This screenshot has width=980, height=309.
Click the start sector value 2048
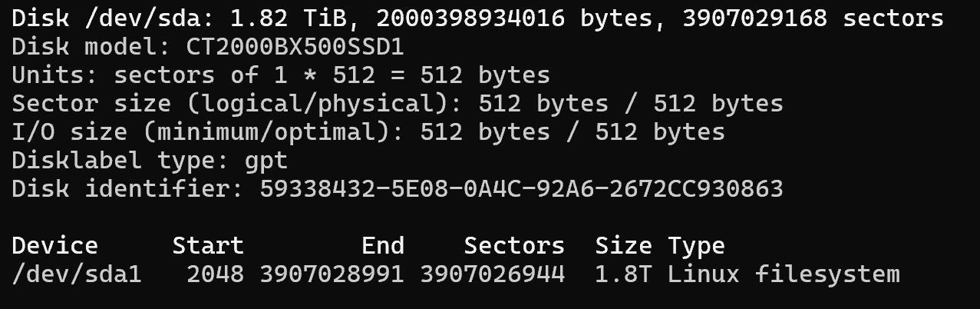pyautogui.click(x=216, y=274)
